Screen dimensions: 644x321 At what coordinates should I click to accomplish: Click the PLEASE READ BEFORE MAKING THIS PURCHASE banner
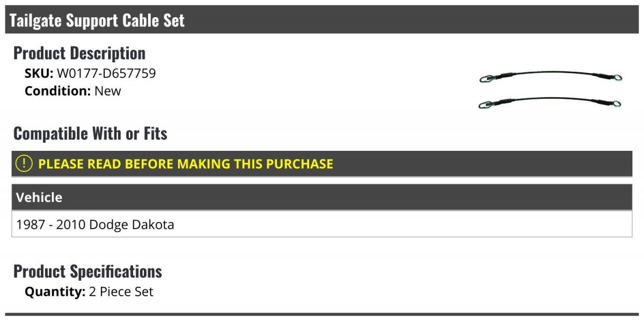(x=322, y=164)
